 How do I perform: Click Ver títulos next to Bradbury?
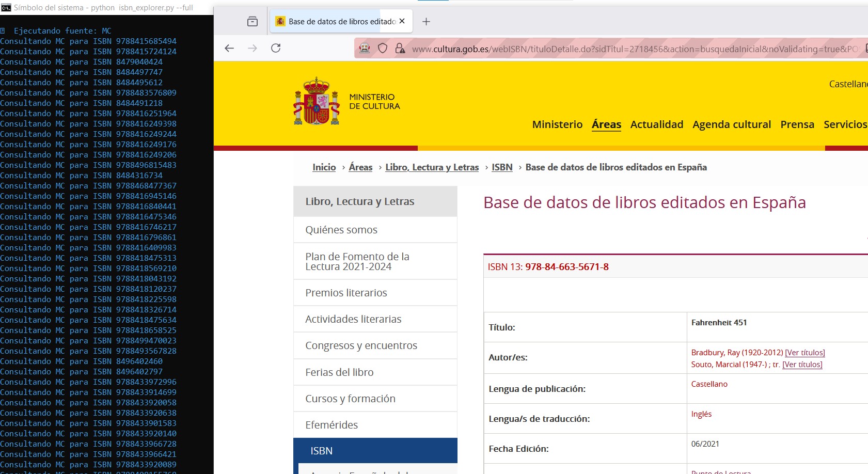point(805,353)
